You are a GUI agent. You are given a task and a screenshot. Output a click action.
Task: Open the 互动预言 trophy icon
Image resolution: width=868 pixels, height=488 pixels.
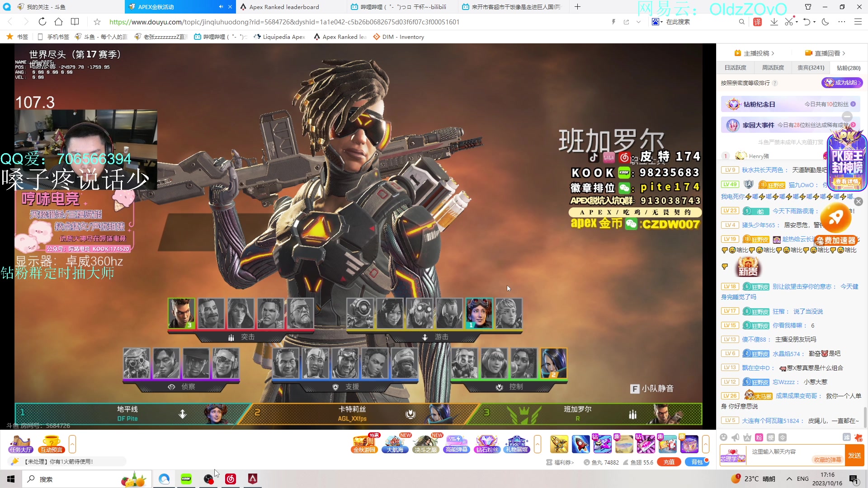pyautogui.click(x=51, y=444)
